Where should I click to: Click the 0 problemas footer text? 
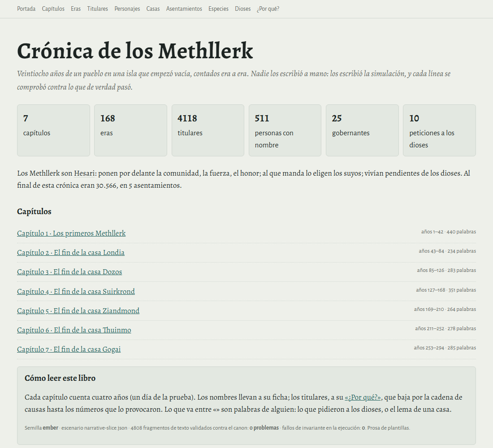pyautogui.click(x=264, y=428)
